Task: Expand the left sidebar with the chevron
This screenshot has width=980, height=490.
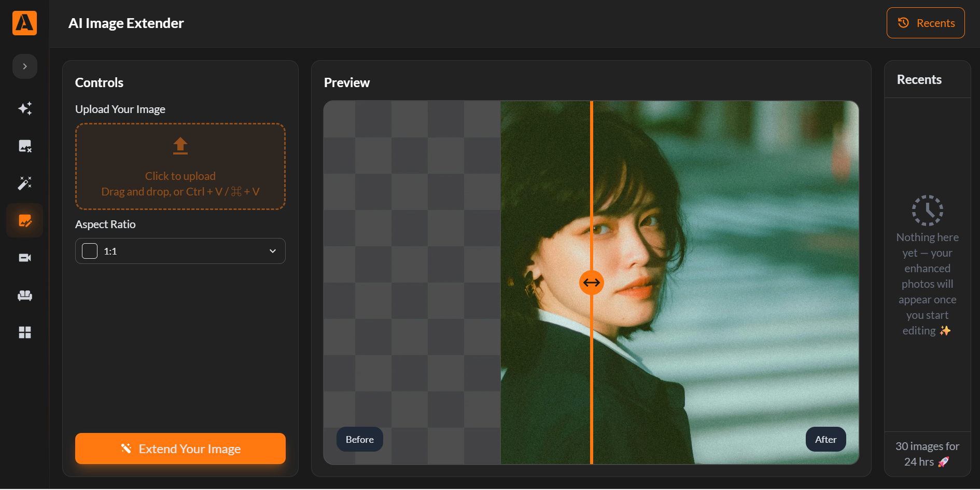Action: [25, 66]
